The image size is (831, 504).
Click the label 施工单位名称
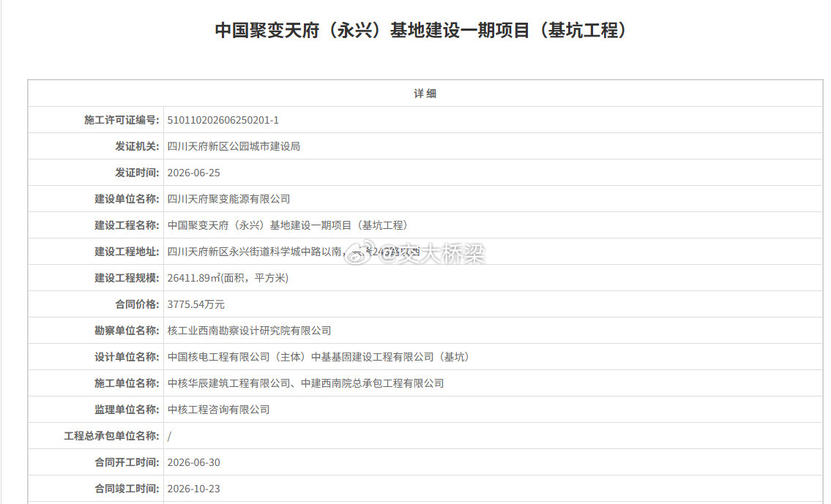tap(127, 383)
